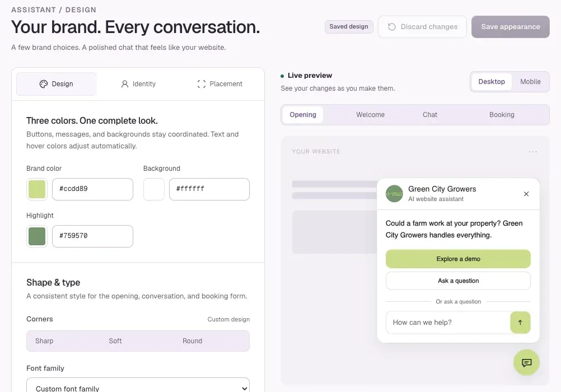The width and height of the screenshot is (561, 392).
Task: Choose Sharp corners option
Action: pos(44,341)
